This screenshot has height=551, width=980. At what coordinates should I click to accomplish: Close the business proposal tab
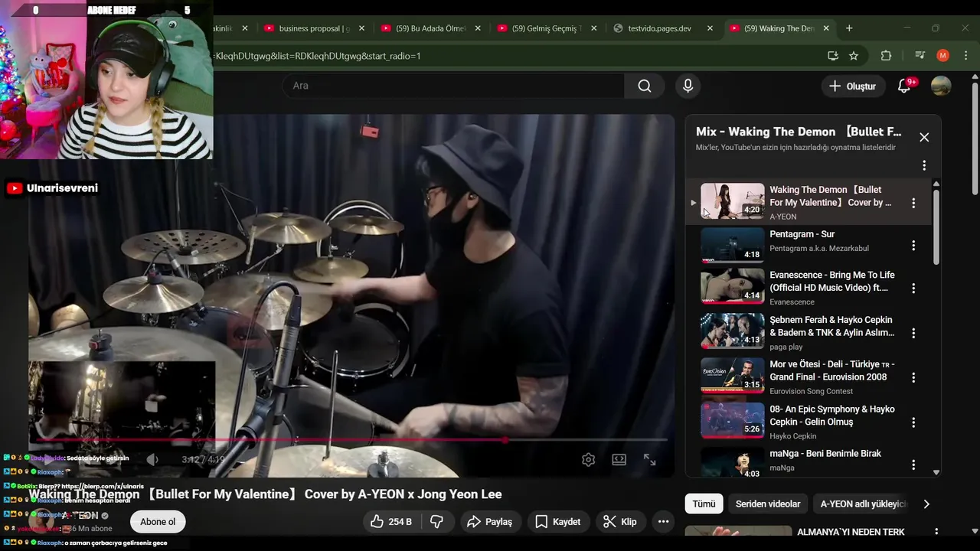(361, 28)
